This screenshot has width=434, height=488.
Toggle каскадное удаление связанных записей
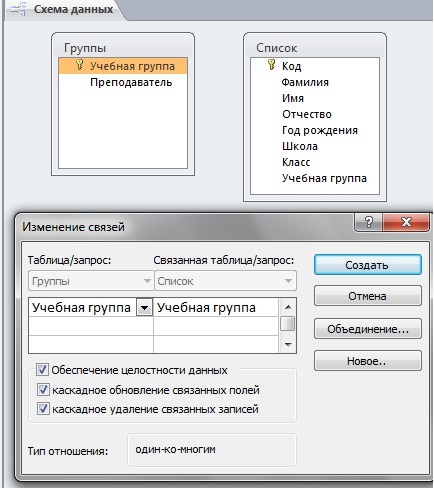[x=43, y=408]
